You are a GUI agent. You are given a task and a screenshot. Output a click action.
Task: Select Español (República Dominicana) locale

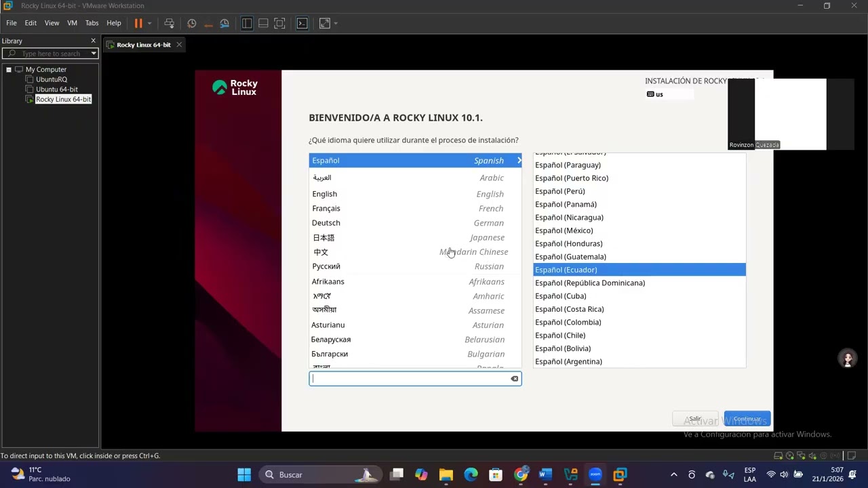click(x=639, y=283)
